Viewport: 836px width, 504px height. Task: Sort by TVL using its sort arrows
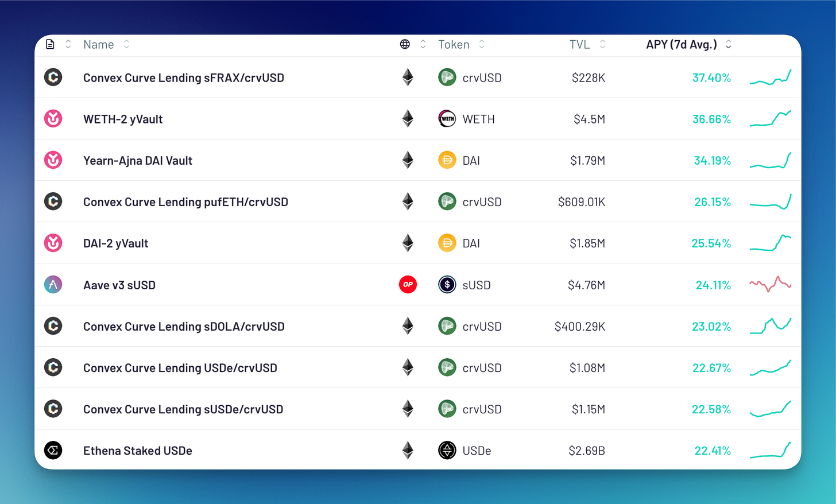[602, 44]
